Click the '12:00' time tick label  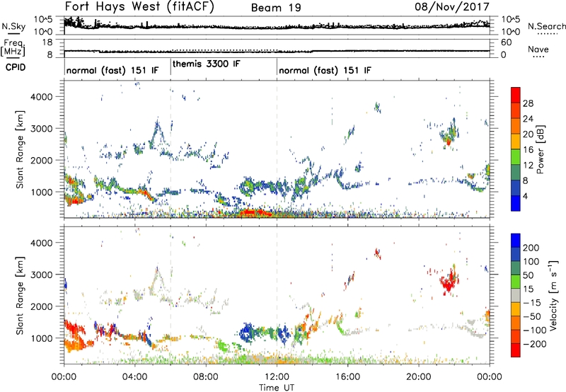(x=277, y=377)
